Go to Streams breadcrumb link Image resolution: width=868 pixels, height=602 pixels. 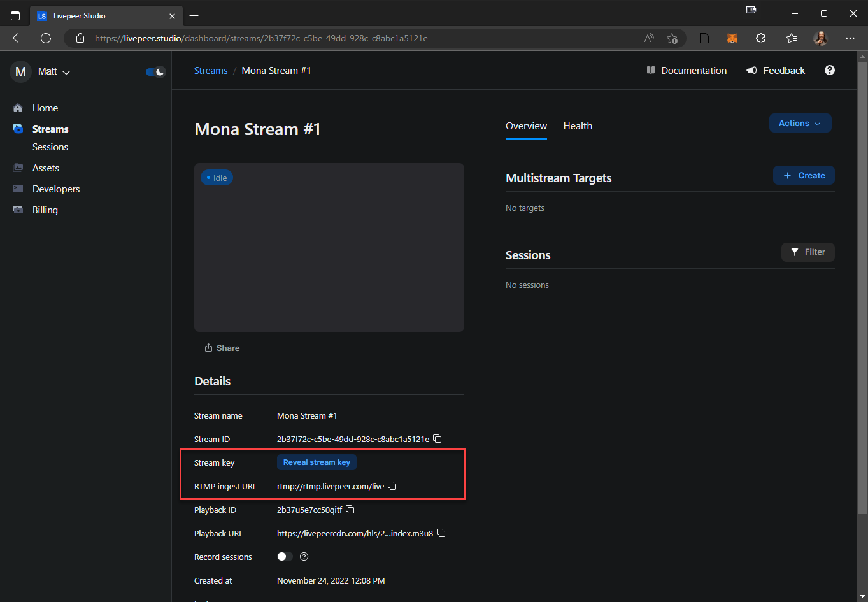tap(211, 71)
